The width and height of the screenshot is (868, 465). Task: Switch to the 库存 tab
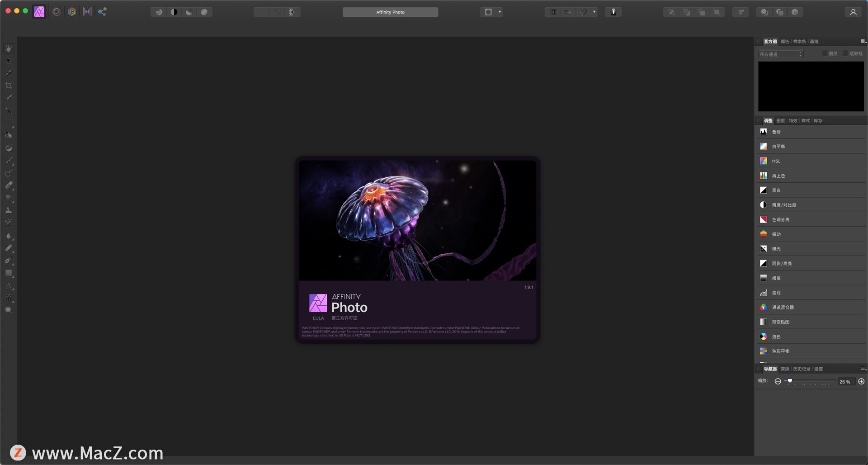click(x=818, y=121)
